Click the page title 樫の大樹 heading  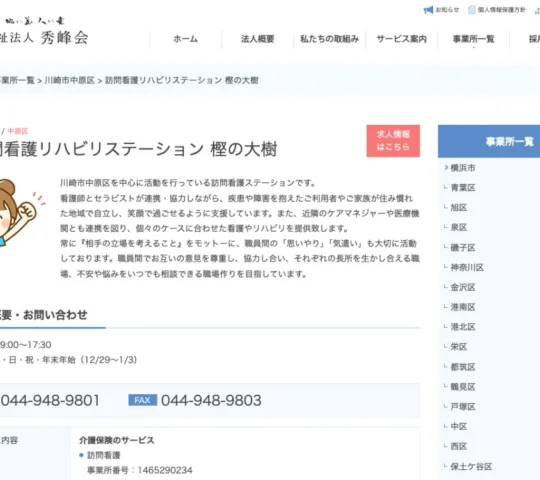tap(244, 149)
